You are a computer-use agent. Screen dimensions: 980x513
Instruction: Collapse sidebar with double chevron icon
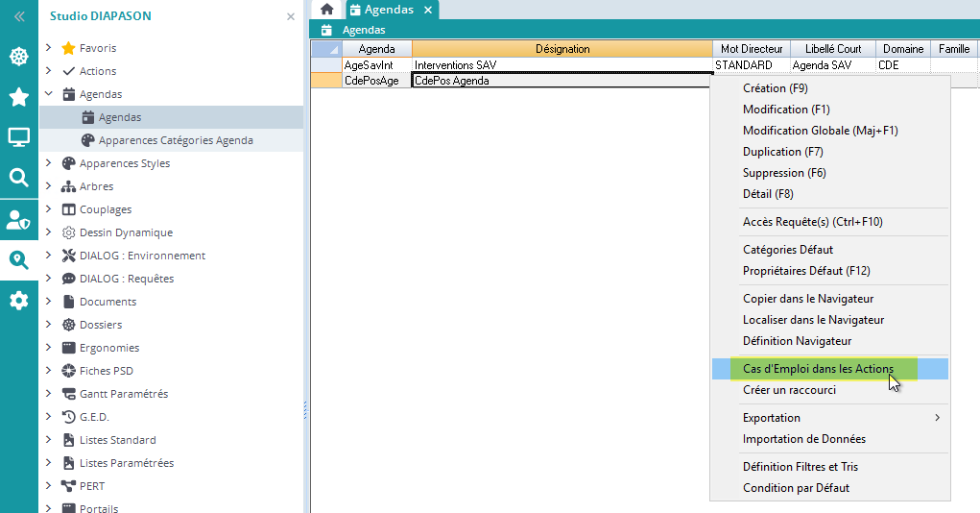click(18, 16)
